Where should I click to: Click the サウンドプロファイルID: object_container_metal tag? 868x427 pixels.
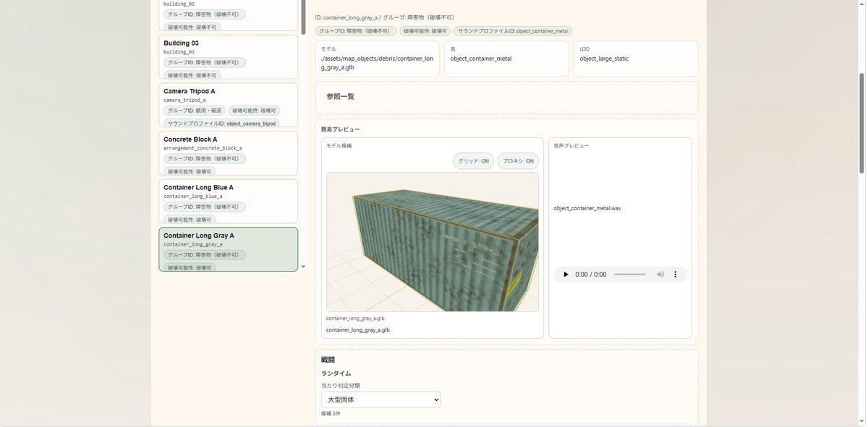(x=513, y=31)
